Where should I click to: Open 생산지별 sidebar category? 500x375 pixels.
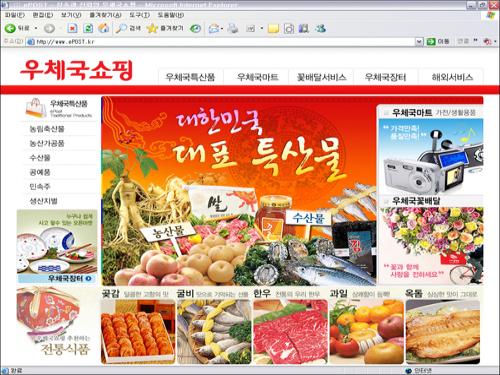pos(44,201)
